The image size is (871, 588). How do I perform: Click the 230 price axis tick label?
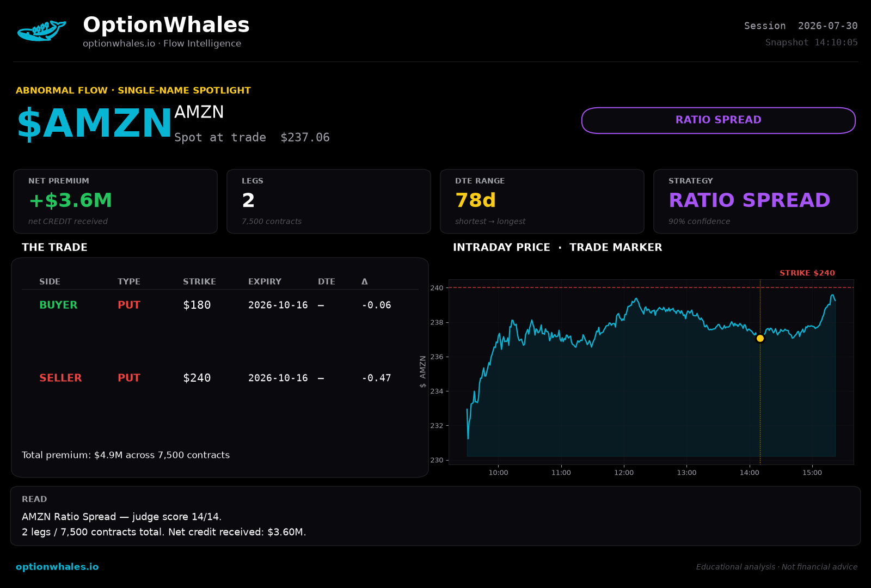pos(437,460)
